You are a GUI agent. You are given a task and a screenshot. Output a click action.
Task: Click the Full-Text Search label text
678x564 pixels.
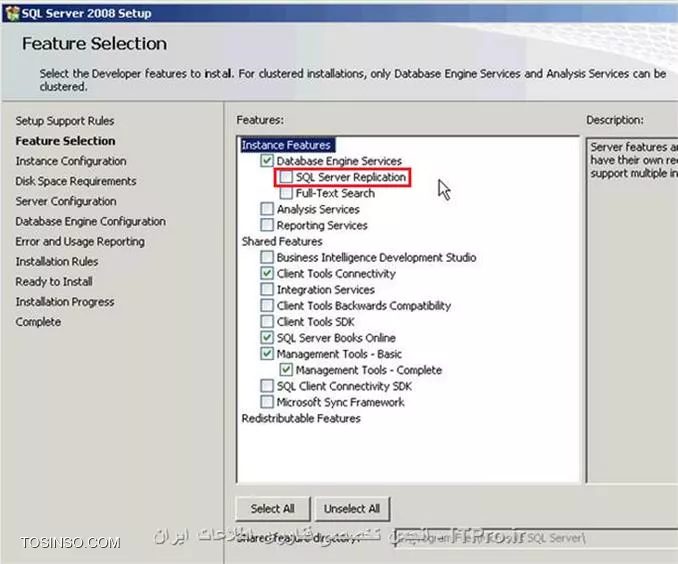pos(335,193)
